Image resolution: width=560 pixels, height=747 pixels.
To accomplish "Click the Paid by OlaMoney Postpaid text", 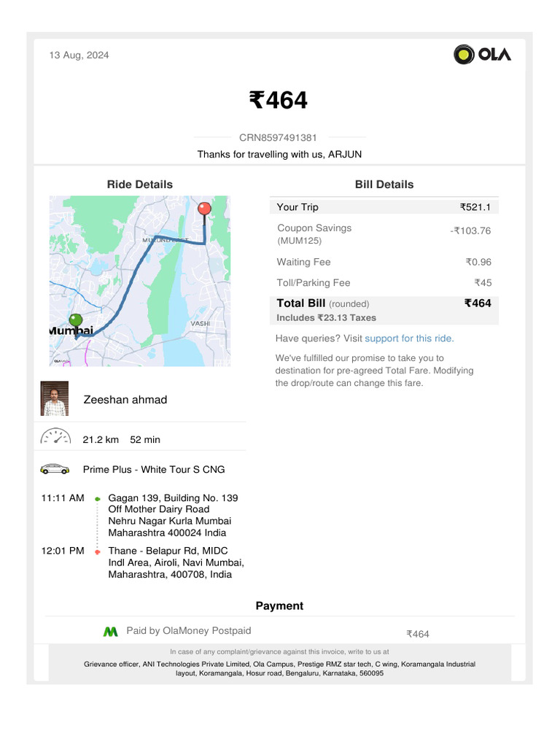I will [189, 630].
